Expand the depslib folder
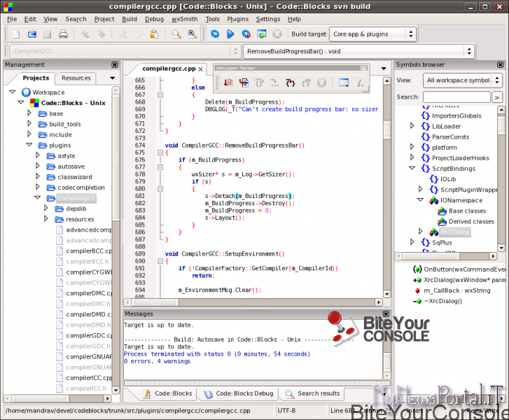Viewport: 509px width, 420px height. pyautogui.click(x=46, y=209)
